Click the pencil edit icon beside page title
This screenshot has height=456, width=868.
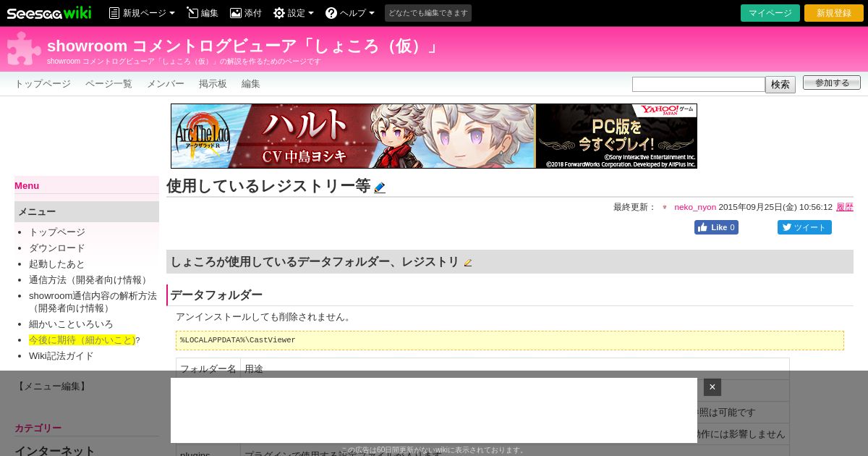click(x=380, y=187)
